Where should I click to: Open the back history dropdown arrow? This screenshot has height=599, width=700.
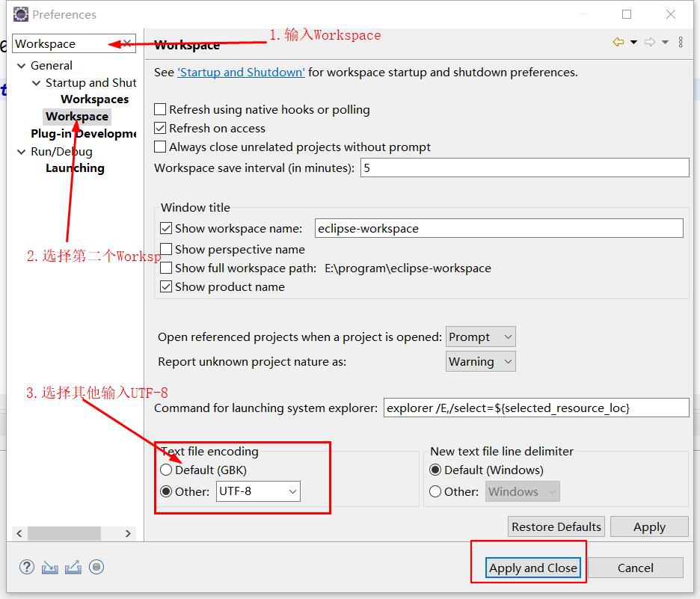[x=633, y=43]
